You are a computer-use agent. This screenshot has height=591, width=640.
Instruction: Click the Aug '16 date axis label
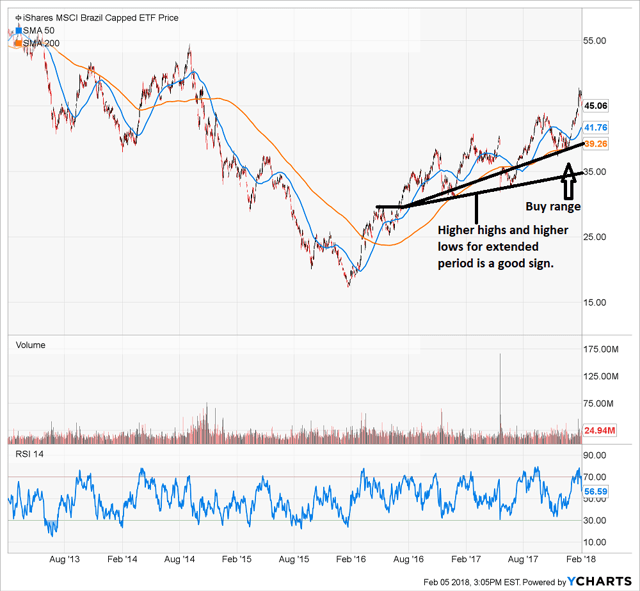pyautogui.click(x=409, y=560)
